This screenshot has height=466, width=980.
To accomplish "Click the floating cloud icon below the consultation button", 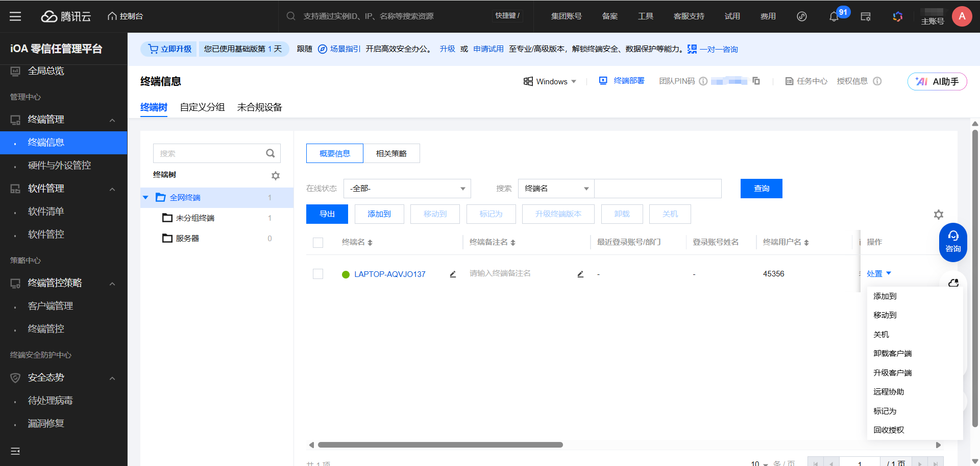I will click(x=953, y=283).
